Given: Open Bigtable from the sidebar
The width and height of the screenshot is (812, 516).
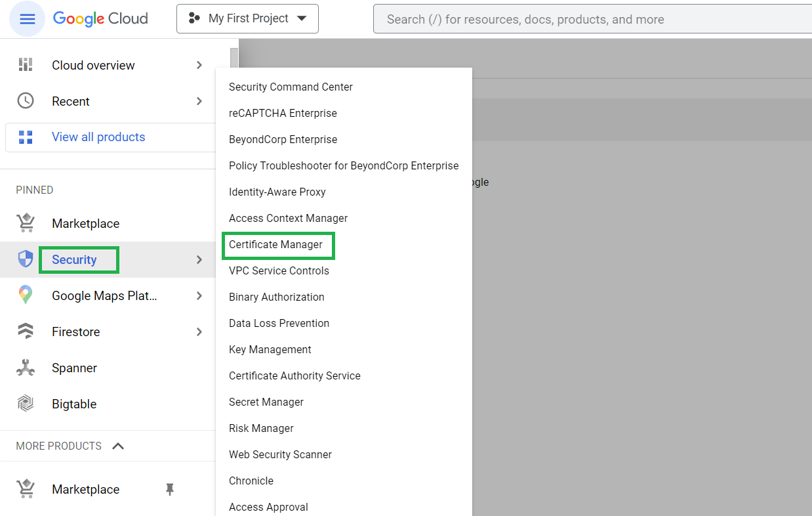Looking at the screenshot, I should tap(74, 404).
